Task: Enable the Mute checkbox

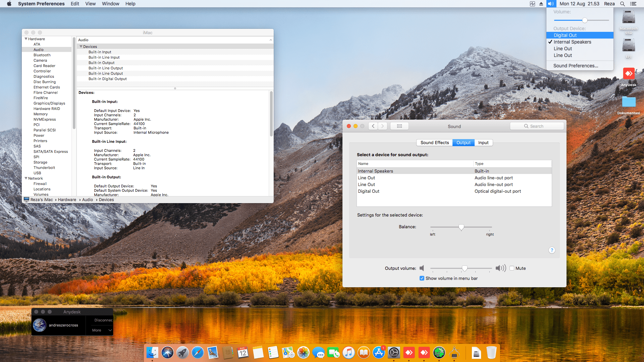Action: click(512, 268)
